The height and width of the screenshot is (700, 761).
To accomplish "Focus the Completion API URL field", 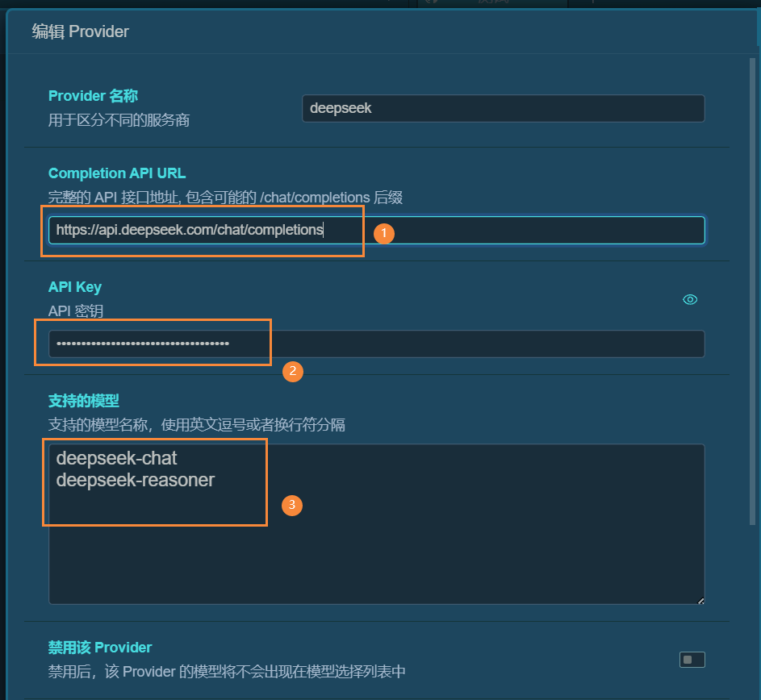I will pyautogui.click(x=377, y=230).
